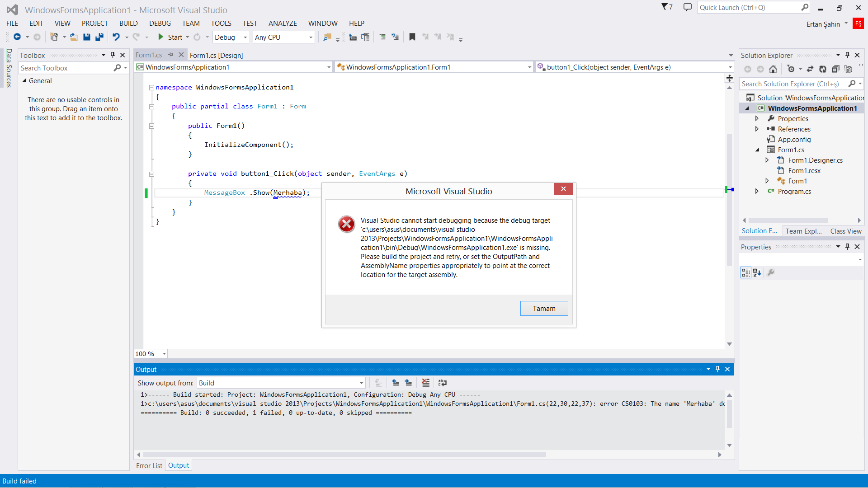The width and height of the screenshot is (868, 488).
Task: Click Pending Changes Filter clock icon
Action: [x=790, y=69]
